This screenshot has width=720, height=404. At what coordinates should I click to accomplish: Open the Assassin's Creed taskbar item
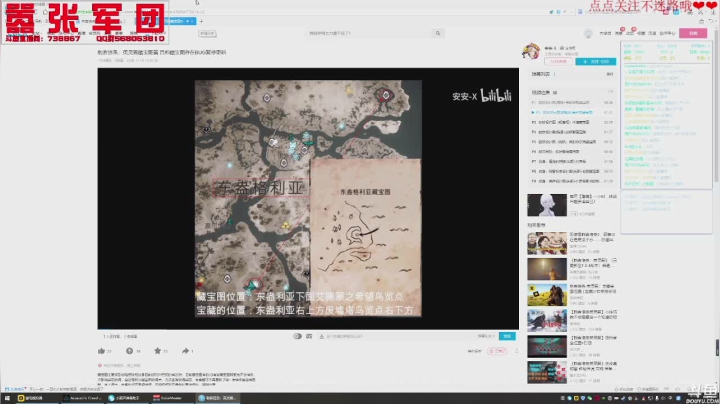[x=82, y=398]
